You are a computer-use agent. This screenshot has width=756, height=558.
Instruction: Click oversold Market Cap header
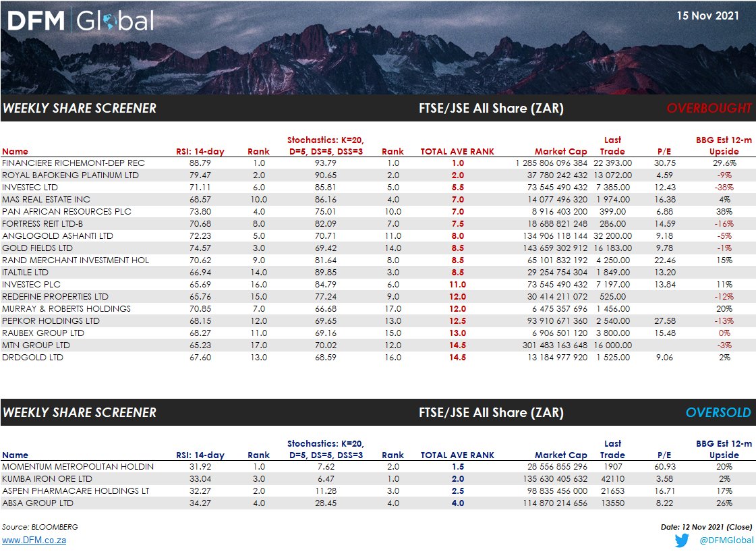[560, 455]
